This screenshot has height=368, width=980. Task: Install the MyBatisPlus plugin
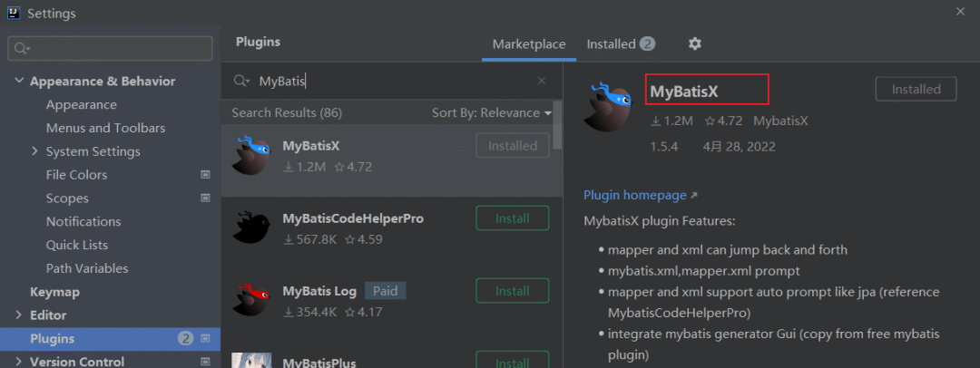point(513,360)
